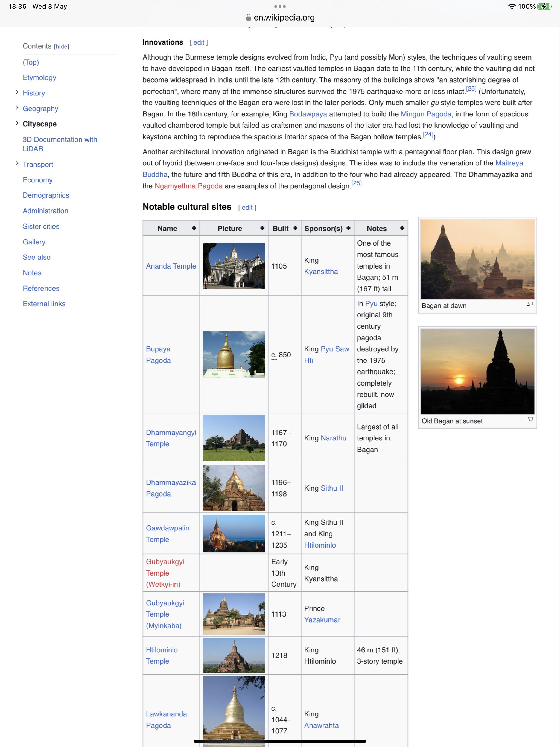
Task: Sort table by Built column arrows
Action: 295,228
